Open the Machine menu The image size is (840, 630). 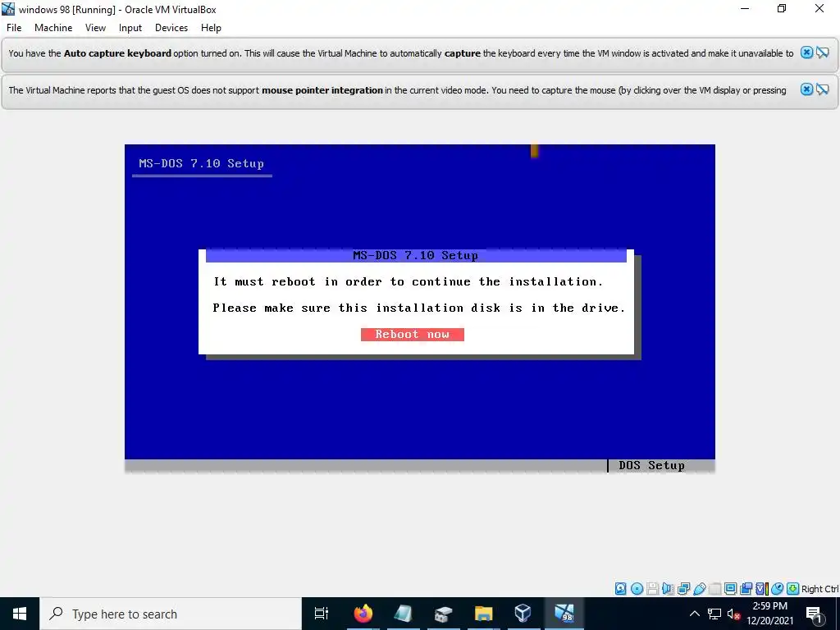53,28
